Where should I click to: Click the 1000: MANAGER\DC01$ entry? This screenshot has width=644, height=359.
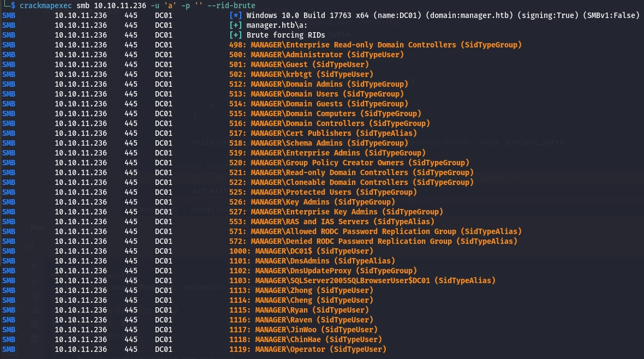301,251
